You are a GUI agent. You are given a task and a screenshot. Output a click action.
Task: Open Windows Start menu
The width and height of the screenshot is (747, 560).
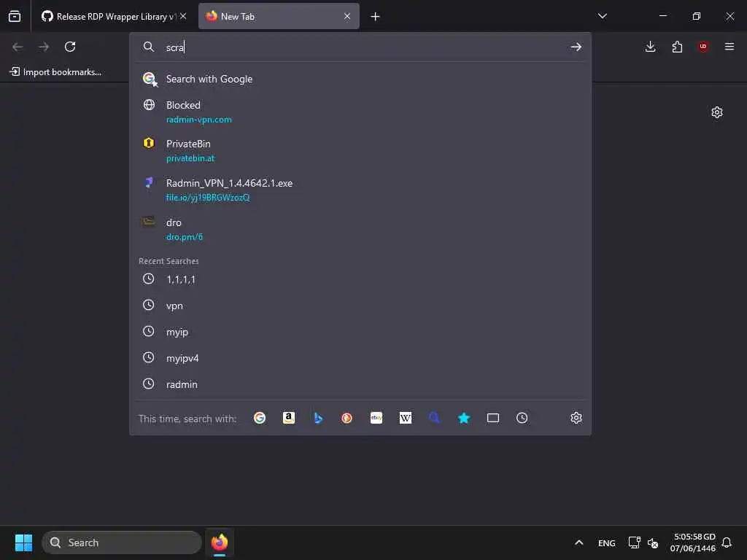[x=23, y=542]
